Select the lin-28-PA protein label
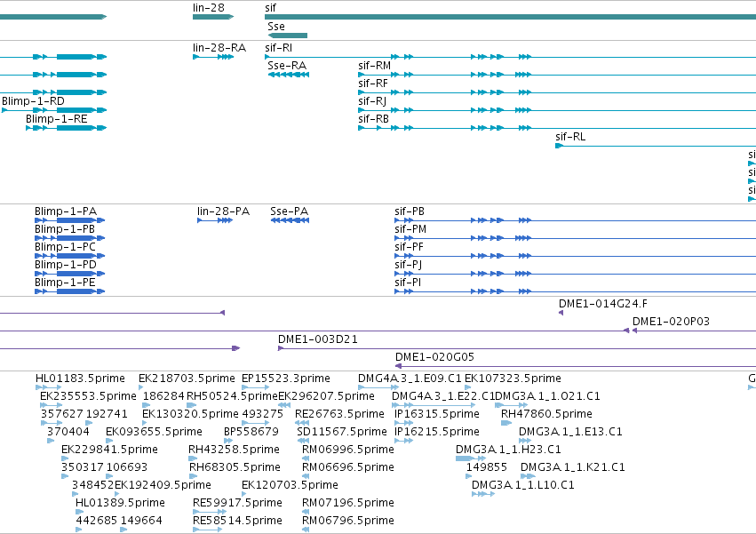This screenshot has width=756, height=534. tap(223, 211)
